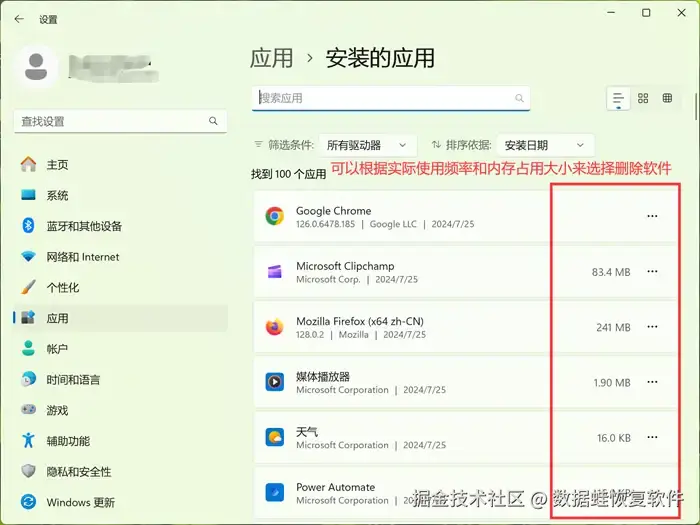Open 隐私和安全性 settings
Viewport: 700px width, 525px height.
(121, 471)
